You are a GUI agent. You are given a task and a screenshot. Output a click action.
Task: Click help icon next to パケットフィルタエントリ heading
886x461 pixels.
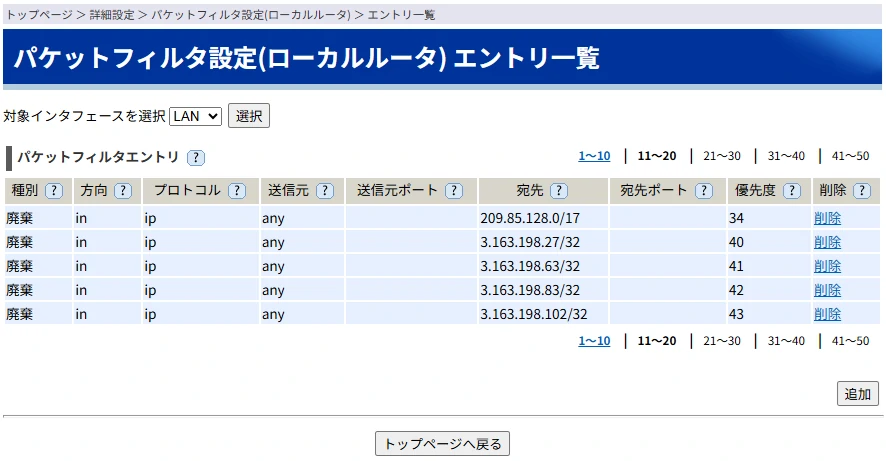click(196, 157)
